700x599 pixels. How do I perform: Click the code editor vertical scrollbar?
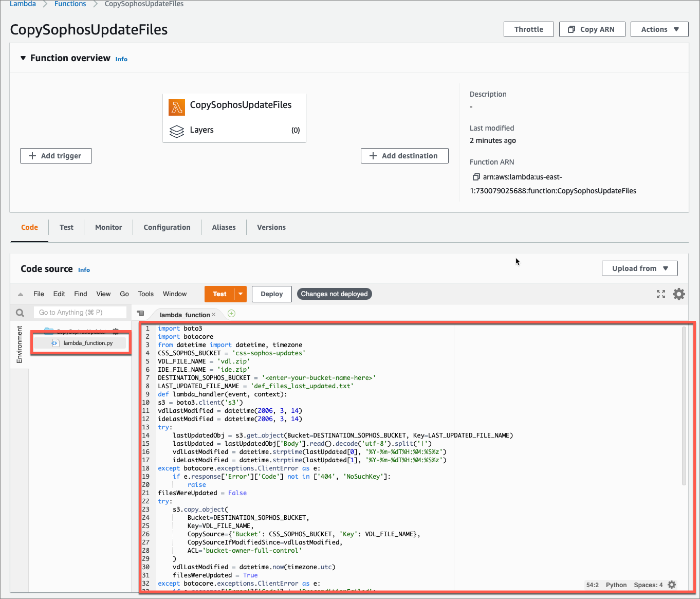[684, 406]
